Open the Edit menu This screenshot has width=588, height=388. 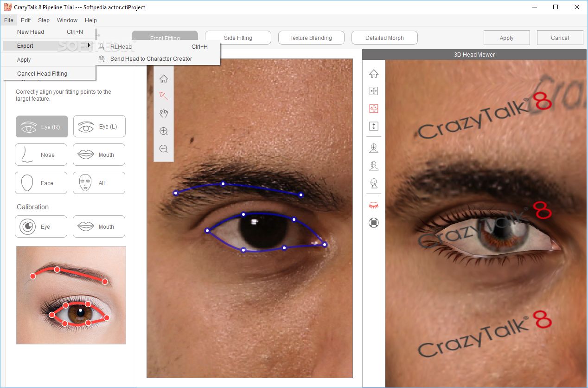click(26, 20)
